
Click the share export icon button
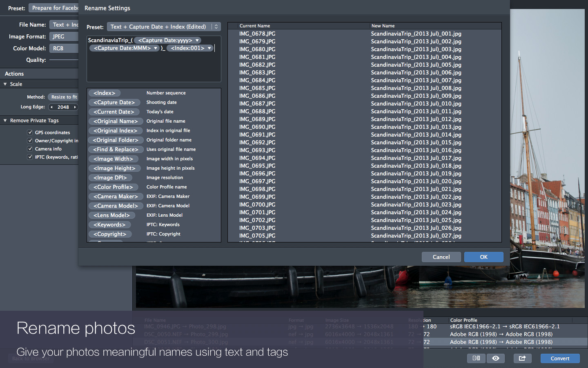pyautogui.click(x=522, y=358)
